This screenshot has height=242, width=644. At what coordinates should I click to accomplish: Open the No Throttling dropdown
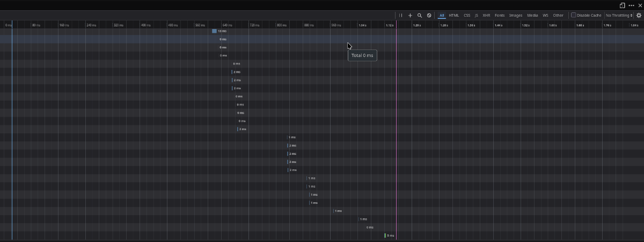619,16
